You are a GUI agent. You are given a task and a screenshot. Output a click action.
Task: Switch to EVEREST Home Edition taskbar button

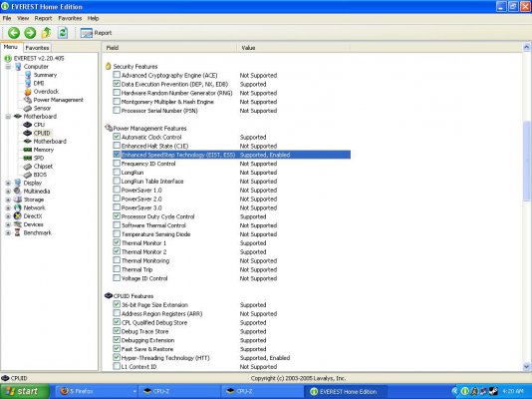pos(346,392)
